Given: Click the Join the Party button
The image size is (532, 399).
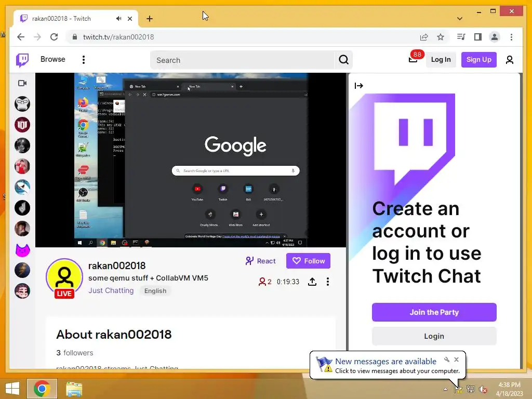Looking at the screenshot, I should (x=434, y=312).
